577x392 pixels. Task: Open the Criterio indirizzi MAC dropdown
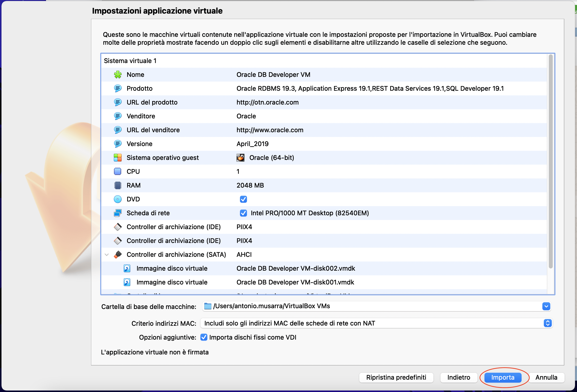(376, 323)
